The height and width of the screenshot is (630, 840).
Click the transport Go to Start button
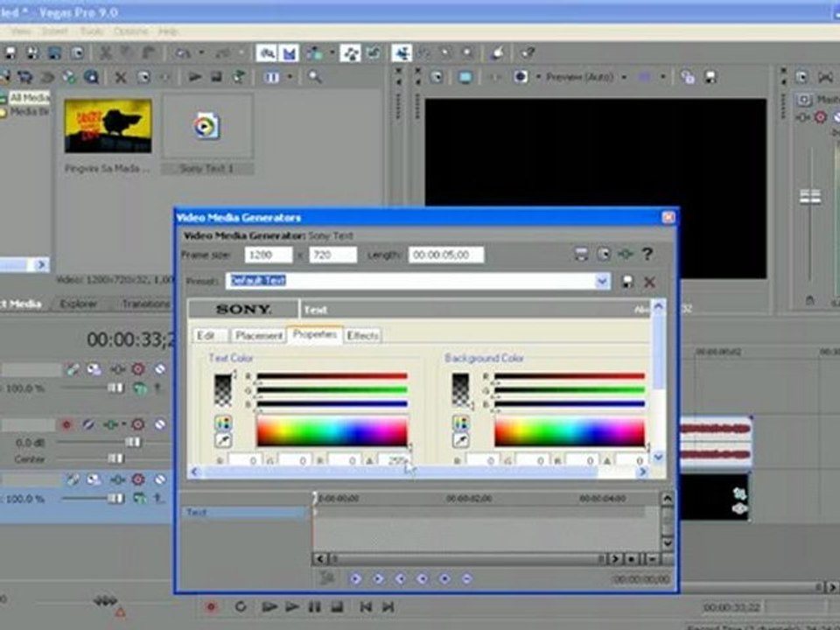pyautogui.click(x=366, y=607)
